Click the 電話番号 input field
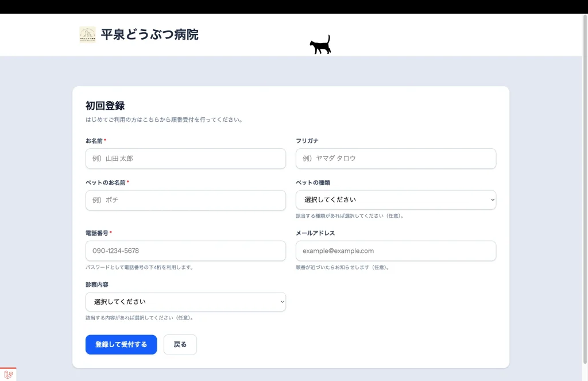 185,251
